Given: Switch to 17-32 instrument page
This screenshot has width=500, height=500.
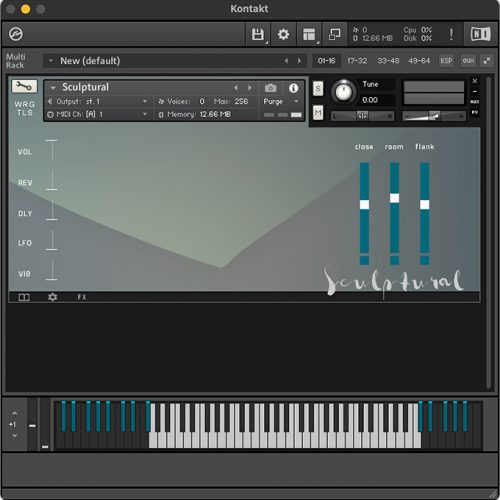Looking at the screenshot, I should pyautogui.click(x=357, y=61).
